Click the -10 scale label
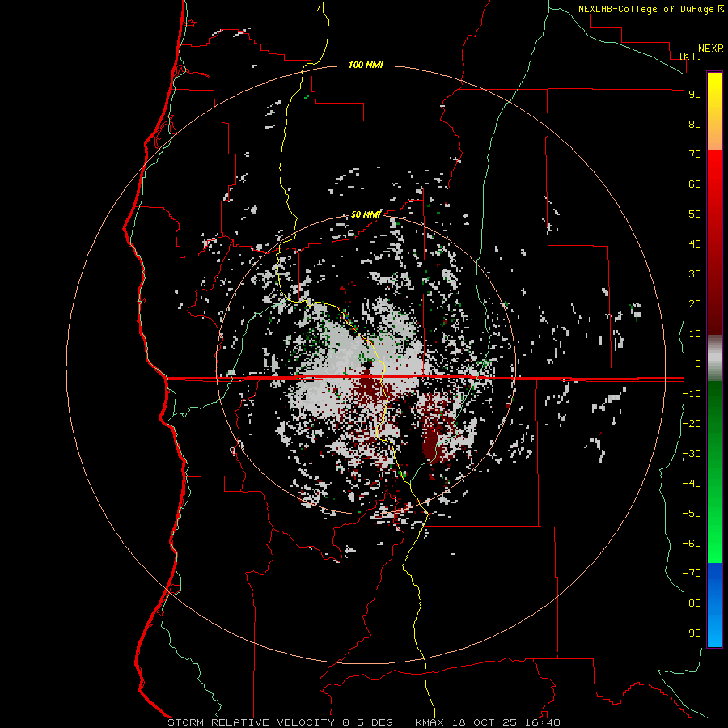The height and width of the screenshot is (728, 728). [692, 394]
